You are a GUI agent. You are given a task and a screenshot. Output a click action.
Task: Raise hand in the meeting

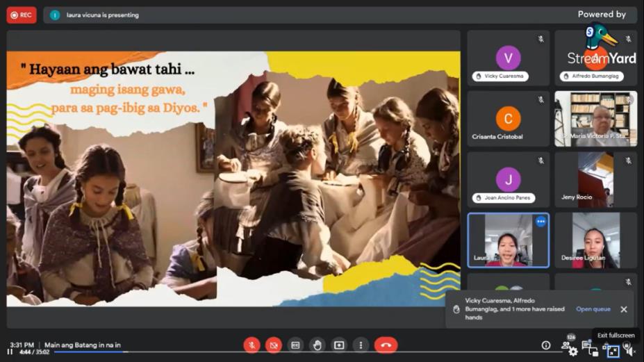pos(317,345)
